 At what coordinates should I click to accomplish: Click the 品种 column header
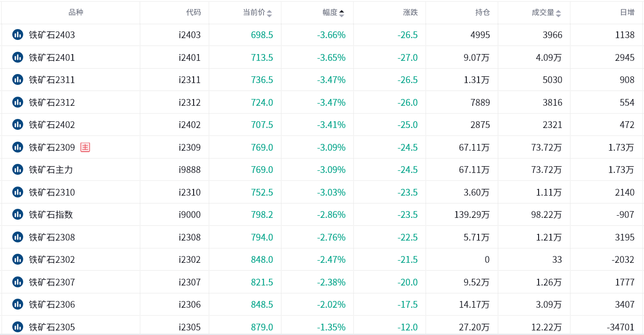click(76, 13)
